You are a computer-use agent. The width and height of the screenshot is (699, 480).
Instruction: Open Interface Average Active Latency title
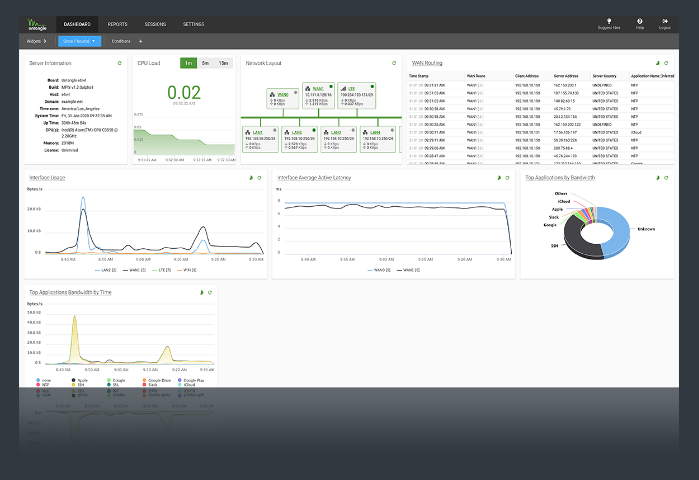(x=314, y=178)
